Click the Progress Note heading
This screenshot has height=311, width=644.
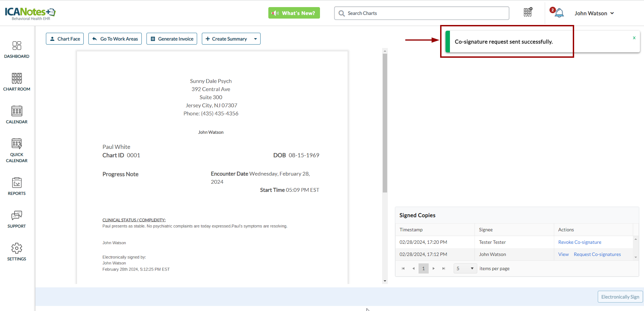click(120, 174)
